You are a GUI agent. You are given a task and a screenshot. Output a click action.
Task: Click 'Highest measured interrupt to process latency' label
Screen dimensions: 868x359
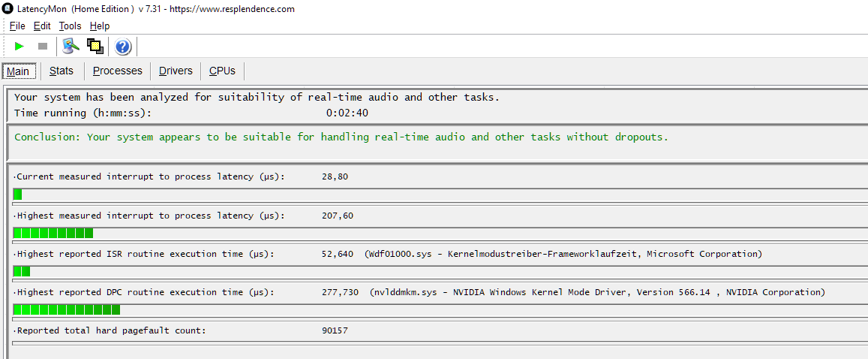pyautogui.click(x=149, y=216)
